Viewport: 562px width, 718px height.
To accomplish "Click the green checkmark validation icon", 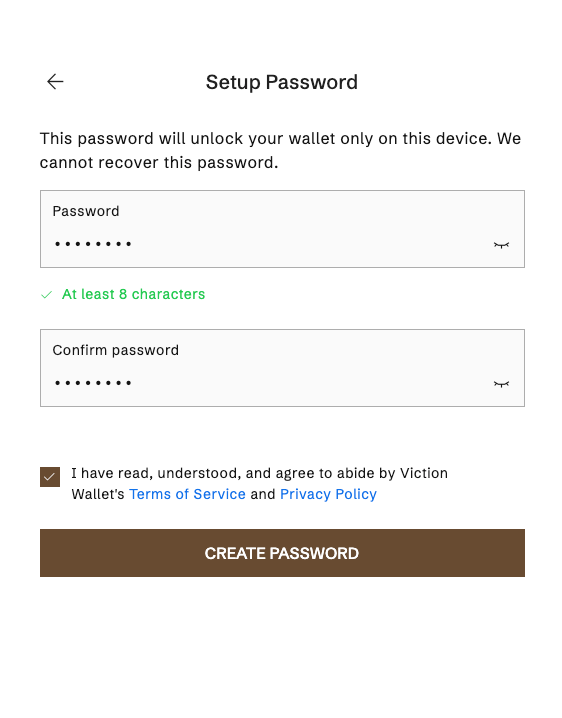I will (46, 294).
